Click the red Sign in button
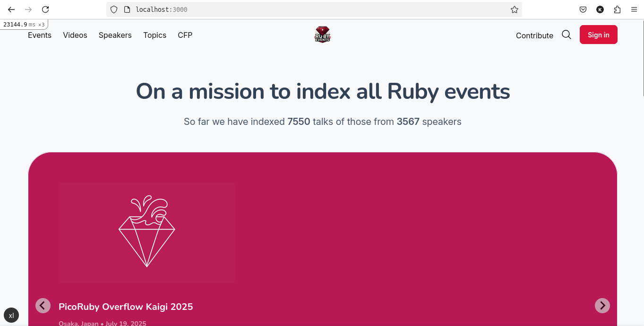Image resolution: width=644 pixels, height=326 pixels. (599, 35)
